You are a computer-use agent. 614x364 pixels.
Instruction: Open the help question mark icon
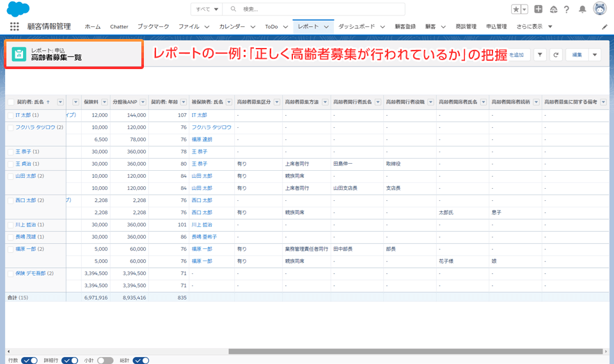[566, 9]
